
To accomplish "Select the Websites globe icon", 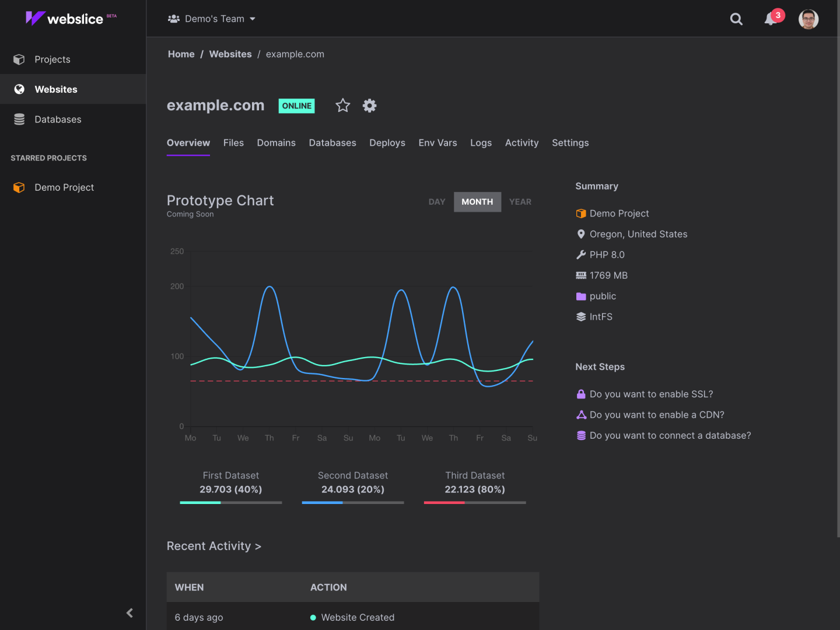I will point(19,89).
